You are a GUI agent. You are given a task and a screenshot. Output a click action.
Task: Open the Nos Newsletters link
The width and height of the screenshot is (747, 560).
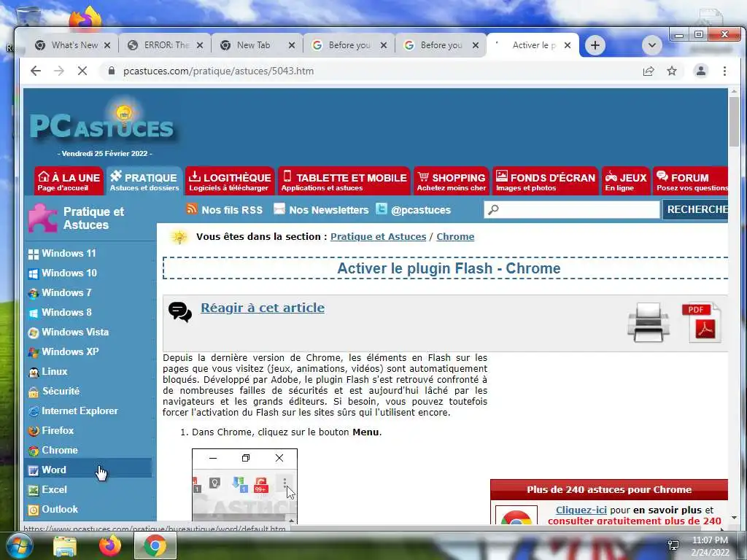[x=329, y=210]
